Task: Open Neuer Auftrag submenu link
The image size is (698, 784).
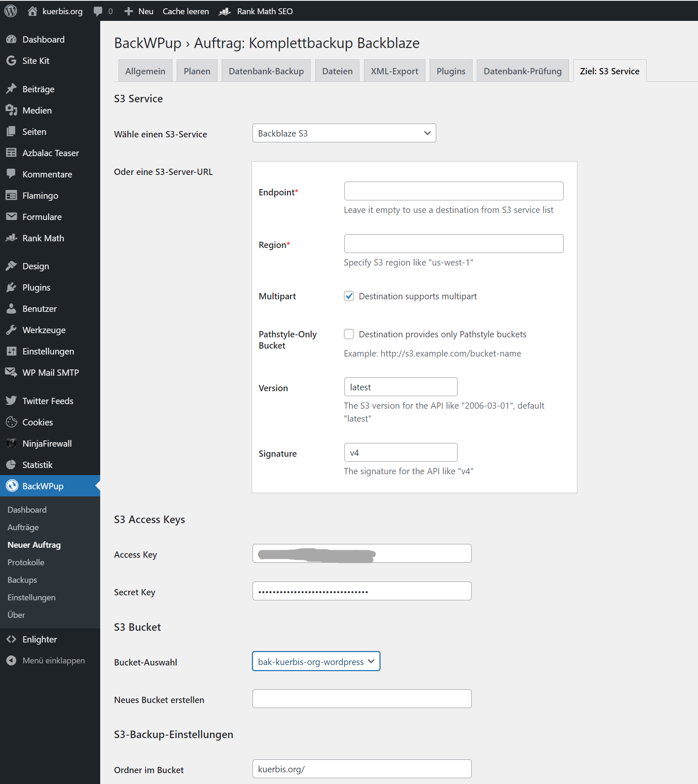Action: 34,545
